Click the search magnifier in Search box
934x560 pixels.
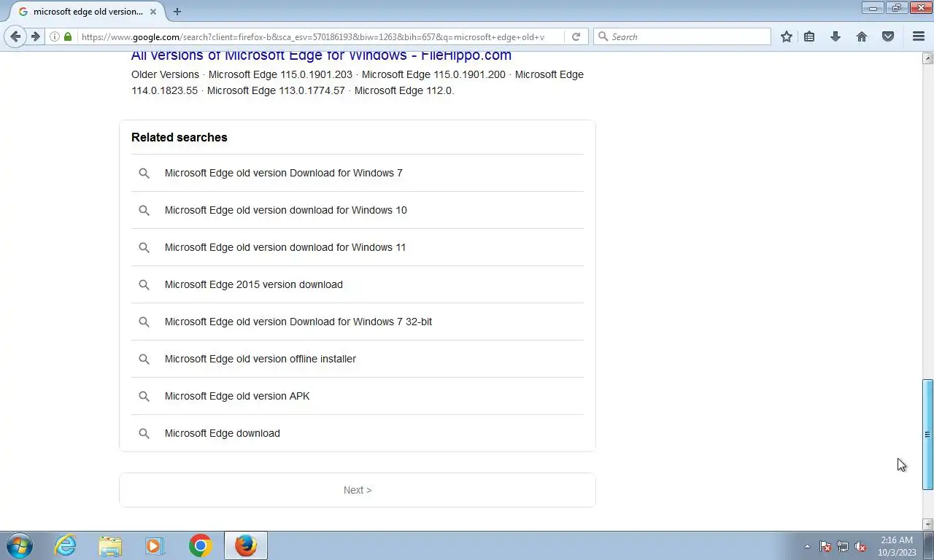coord(603,36)
